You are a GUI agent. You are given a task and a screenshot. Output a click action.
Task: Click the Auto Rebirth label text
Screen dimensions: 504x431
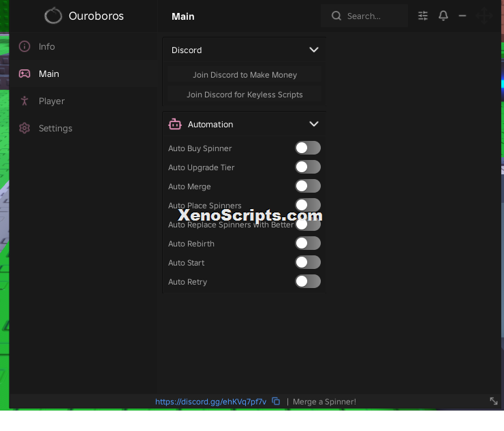coord(191,244)
